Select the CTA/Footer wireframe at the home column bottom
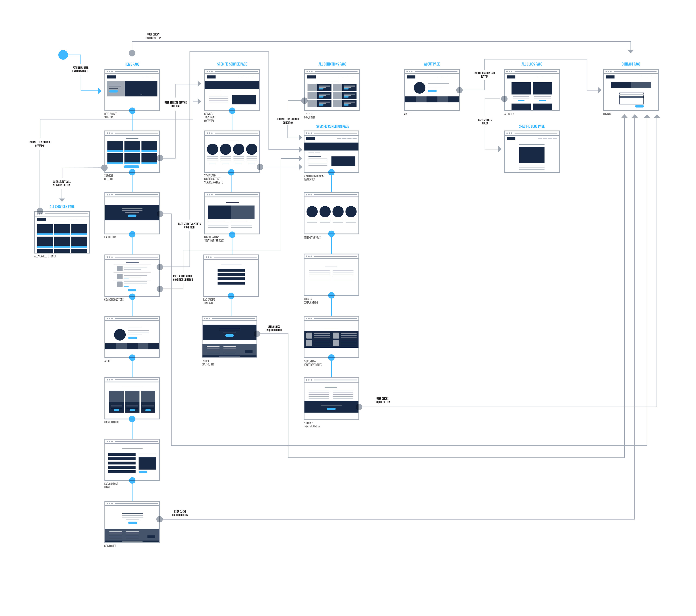The image size is (696, 616). coord(132,522)
